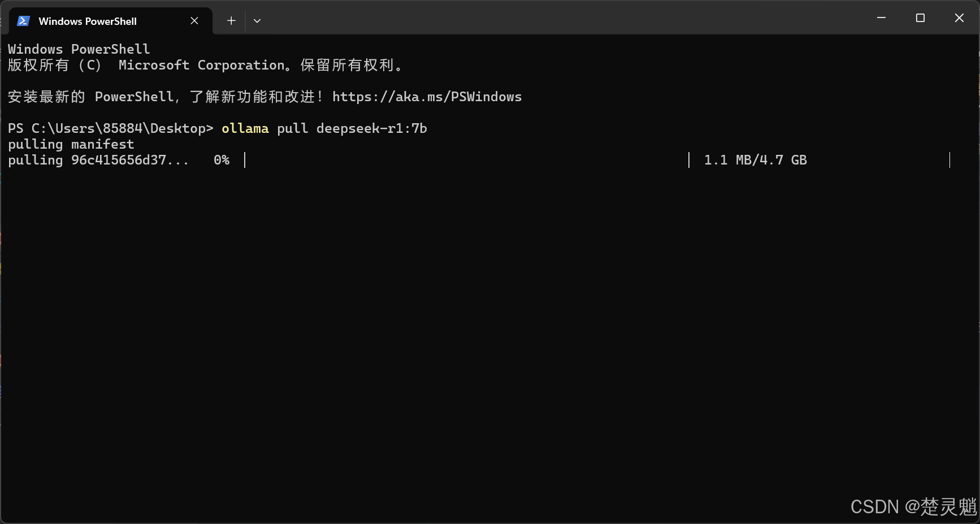Click the download progress bar area

[x=467, y=160]
